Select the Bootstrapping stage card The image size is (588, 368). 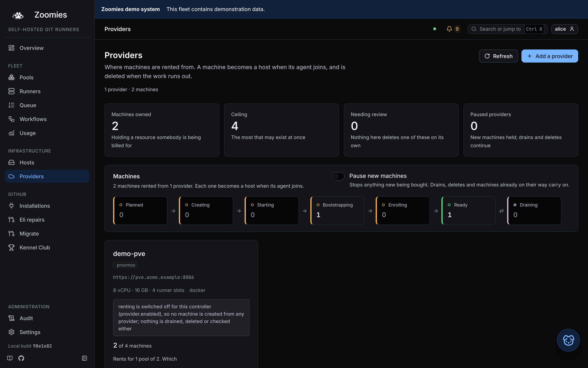(x=337, y=211)
